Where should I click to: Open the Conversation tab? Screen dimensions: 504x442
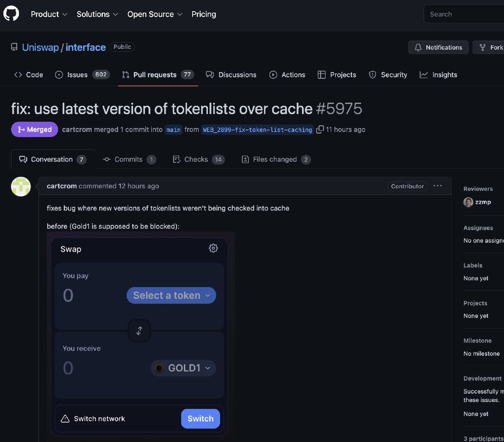pos(53,159)
